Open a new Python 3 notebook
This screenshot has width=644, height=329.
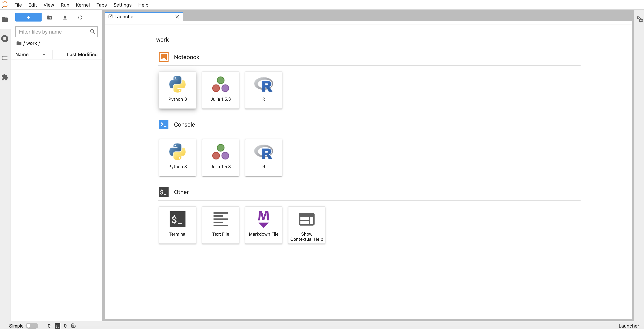click(177, 90)
